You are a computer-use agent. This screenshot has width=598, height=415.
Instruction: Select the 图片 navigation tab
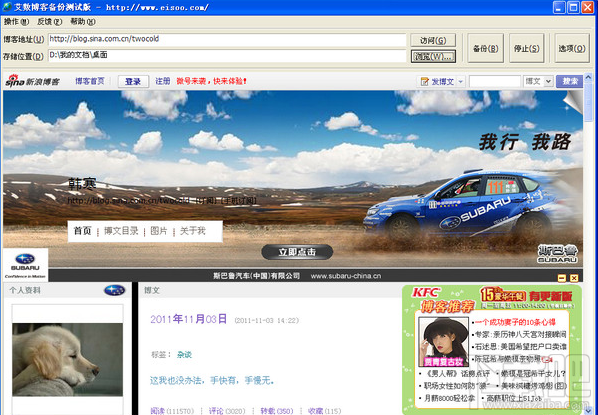click(x=159, y=231)
